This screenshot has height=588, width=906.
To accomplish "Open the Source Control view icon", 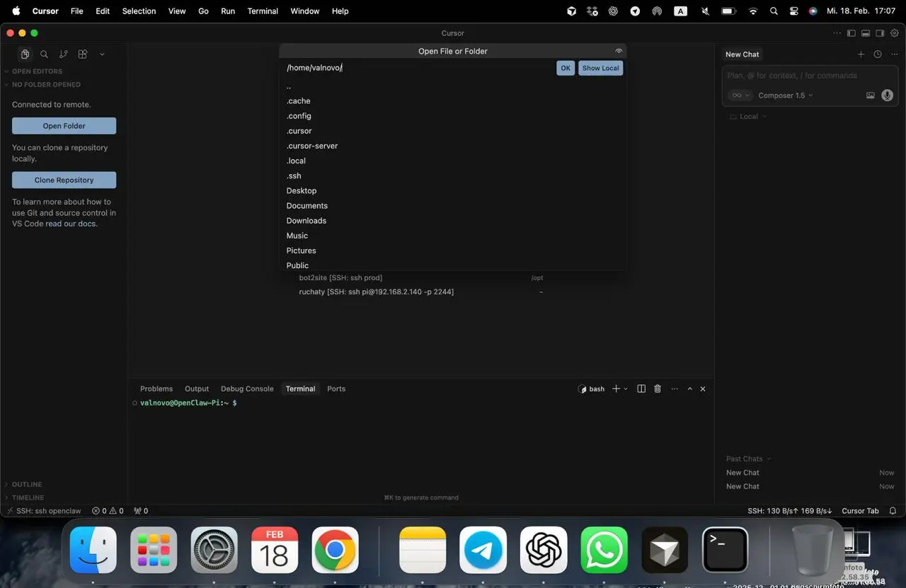I will coord(64,54).
